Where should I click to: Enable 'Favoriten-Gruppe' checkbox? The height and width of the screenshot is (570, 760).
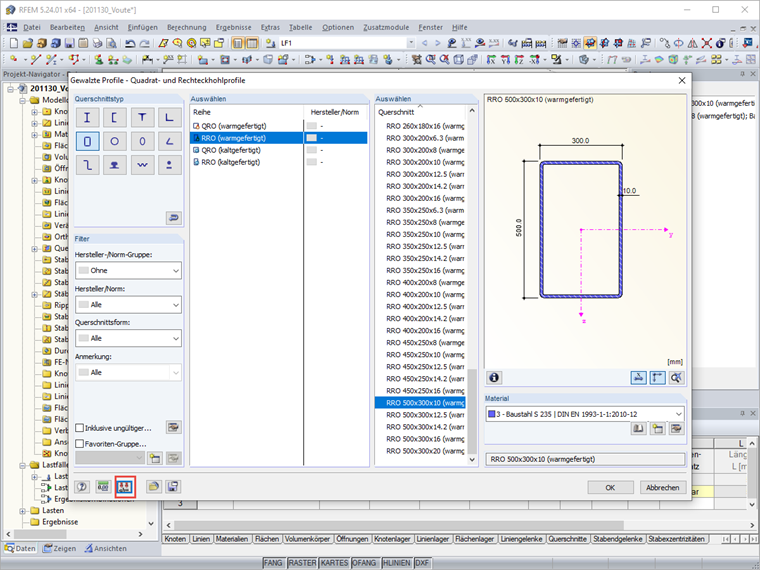(x=79, y=443)
